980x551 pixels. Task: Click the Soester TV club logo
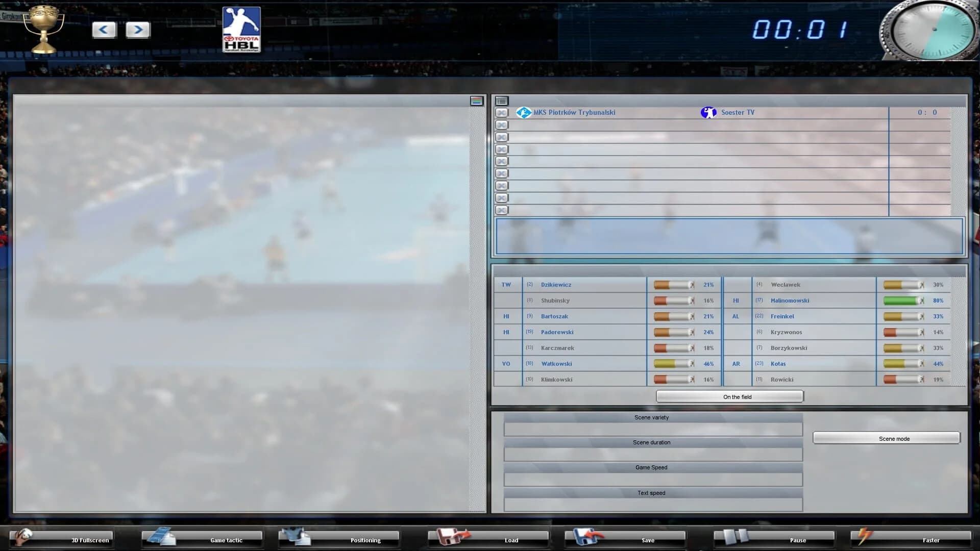709,112
